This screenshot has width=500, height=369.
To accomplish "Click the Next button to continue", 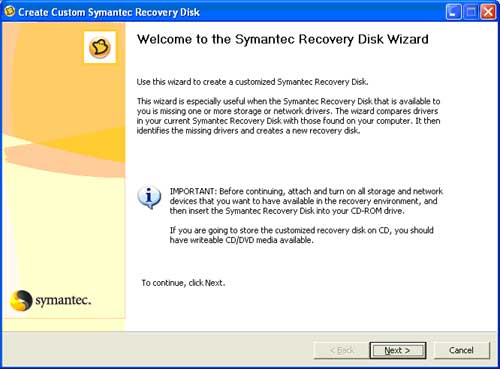I will tap(398, 350).
